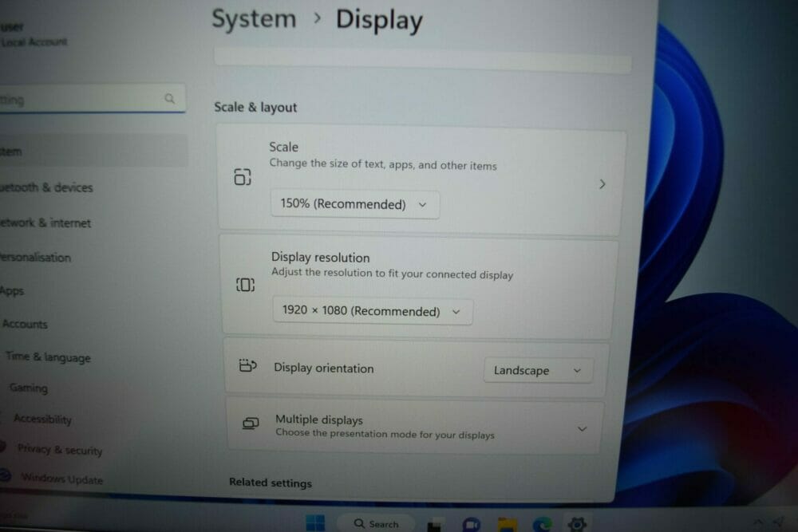Focus the Find a setting search field

click(92, 98)
